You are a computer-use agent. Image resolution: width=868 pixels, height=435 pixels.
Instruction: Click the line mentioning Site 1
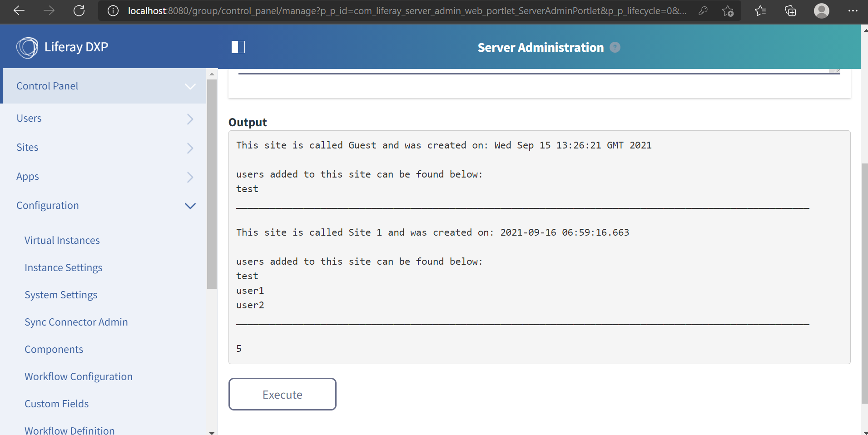[433, 232]
